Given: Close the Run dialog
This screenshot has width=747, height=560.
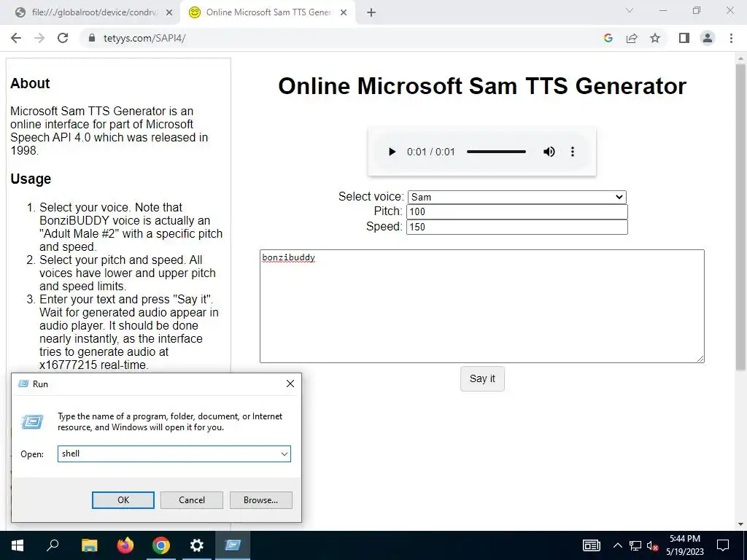Looking at the screenshot, I should click(x=290, y=384).
